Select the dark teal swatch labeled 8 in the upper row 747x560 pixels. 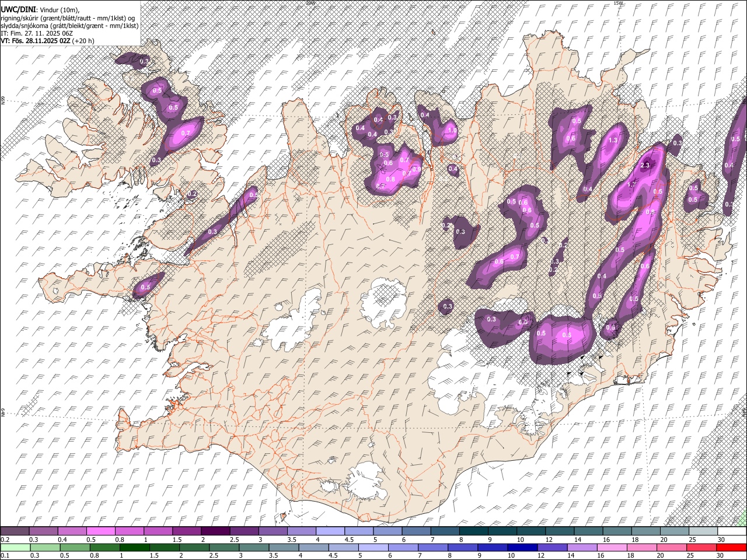pyautogui.click(x=473, y=531)
